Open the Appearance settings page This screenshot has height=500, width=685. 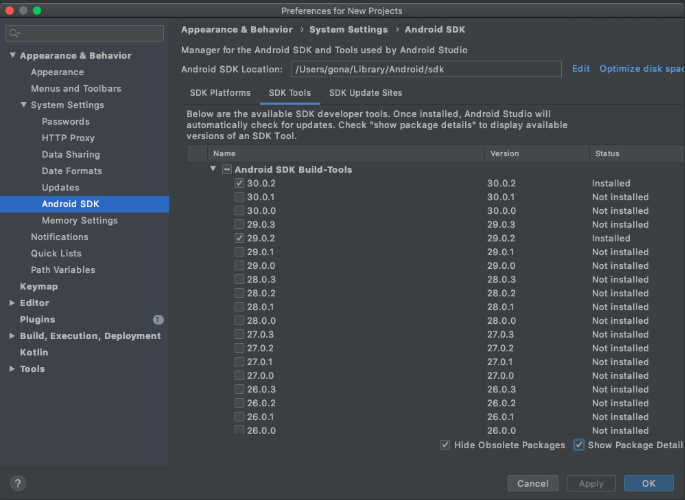point(57,72)
